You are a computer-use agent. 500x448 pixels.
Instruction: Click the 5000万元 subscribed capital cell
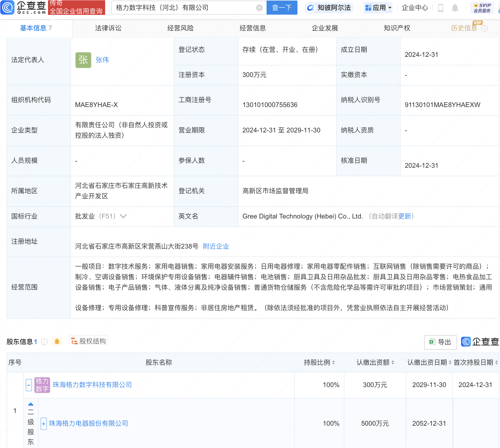click(375, 423)
